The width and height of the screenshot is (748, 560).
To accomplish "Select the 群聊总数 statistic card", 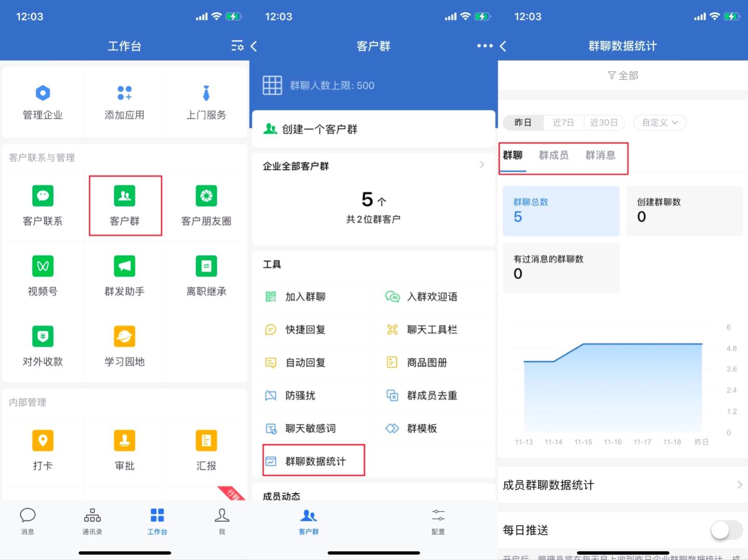I will coord(561,211).
